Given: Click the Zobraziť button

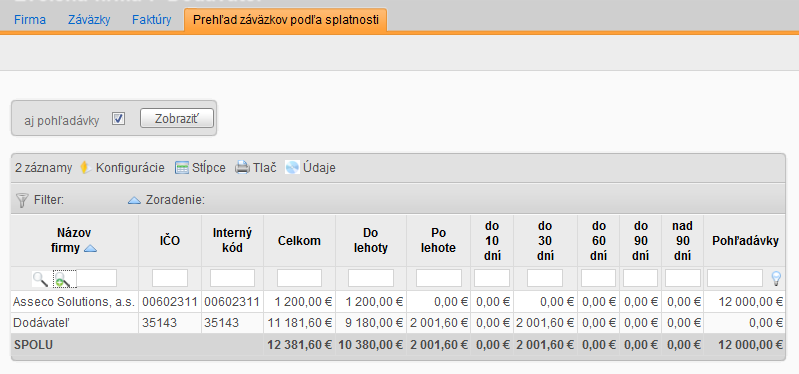Looking at the screenshot, I should point(177,118).
